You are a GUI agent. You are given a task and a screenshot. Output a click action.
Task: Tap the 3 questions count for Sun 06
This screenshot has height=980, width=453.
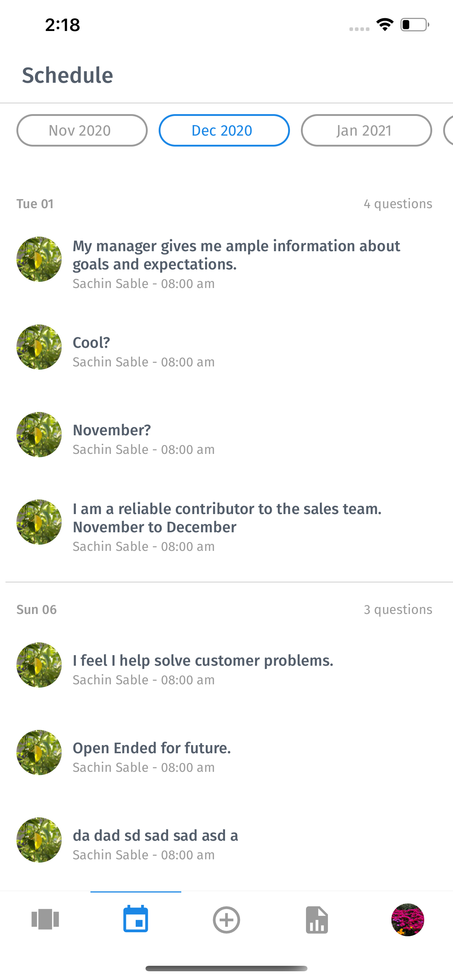click(x=398, y=610)
